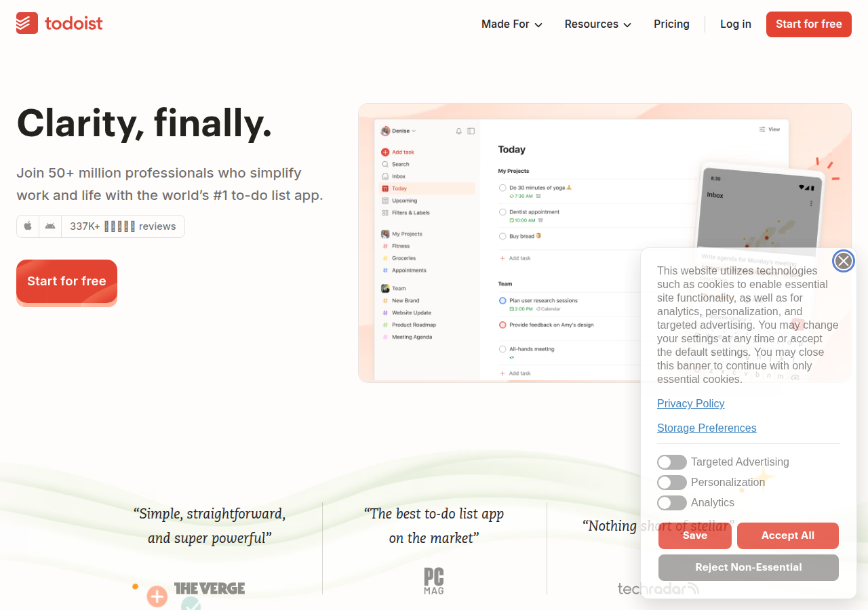This screenshot has height=610, width=868.
Task: Click the header Start for free button
Action: (809, 24)
